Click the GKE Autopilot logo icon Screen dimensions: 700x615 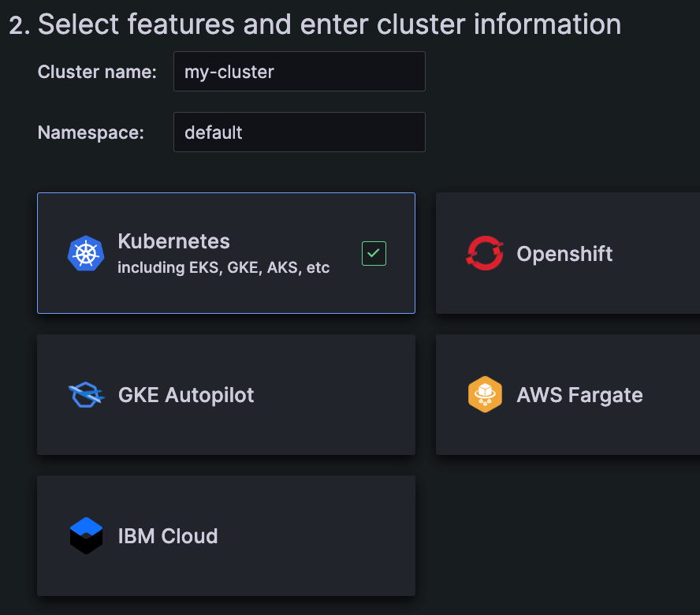pos(86,394)
